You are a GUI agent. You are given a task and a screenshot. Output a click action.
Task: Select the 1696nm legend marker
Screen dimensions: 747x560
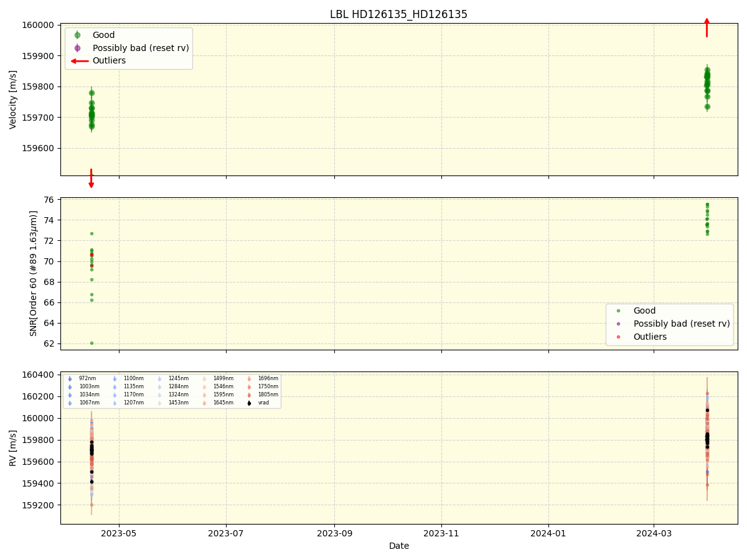(x=249, y=379)
